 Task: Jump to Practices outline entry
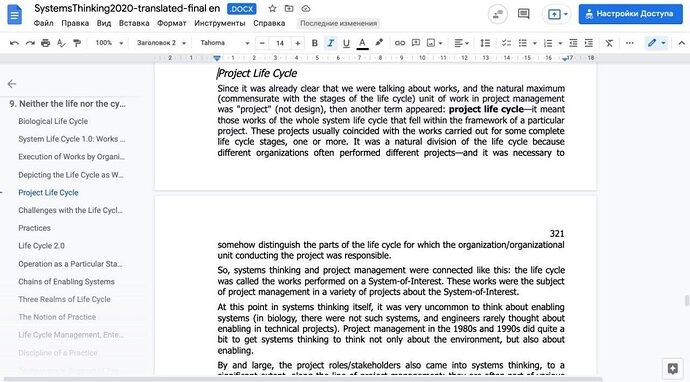click(x=34, y=228)
